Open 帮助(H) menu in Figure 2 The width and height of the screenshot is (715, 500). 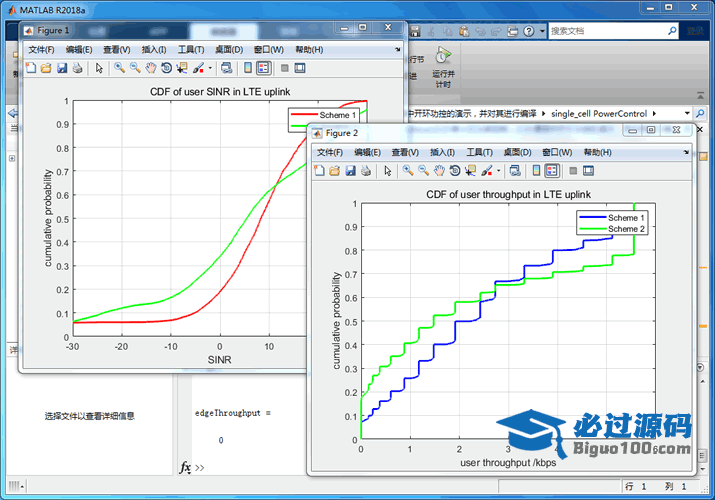tap(598, 152)
